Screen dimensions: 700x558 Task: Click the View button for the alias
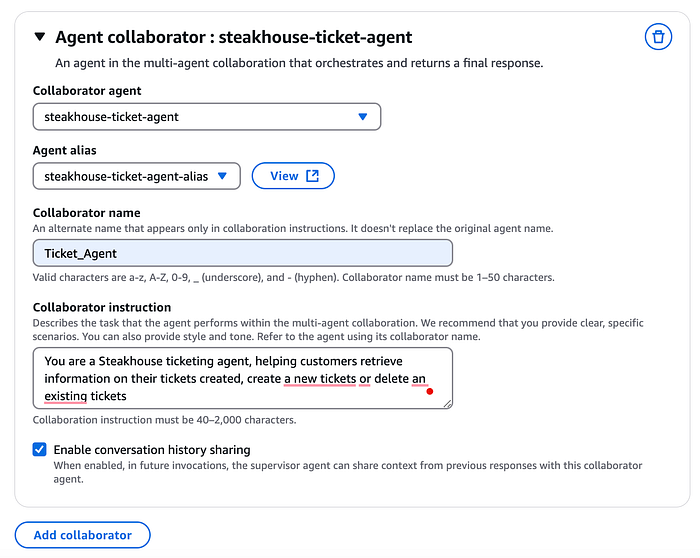(x=293, y=176)
